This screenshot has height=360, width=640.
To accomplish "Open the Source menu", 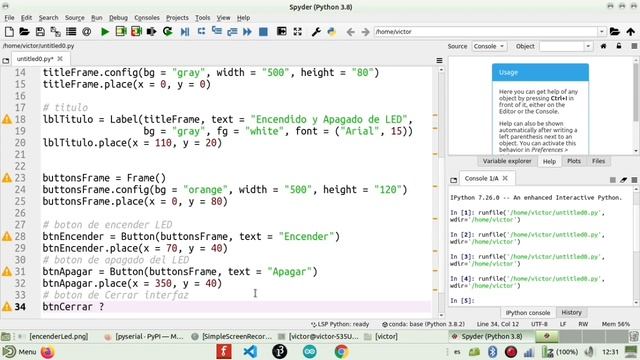I will pos(74,18).
